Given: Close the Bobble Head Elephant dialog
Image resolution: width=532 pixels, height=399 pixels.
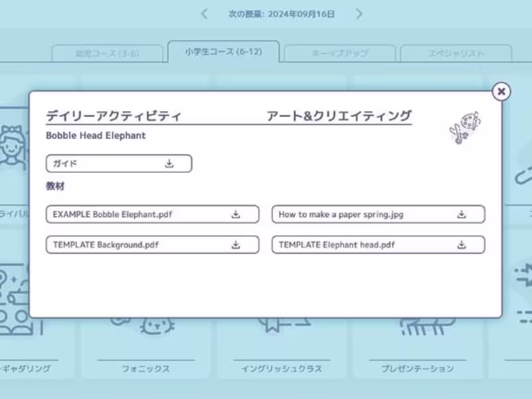Looking at the screenshot, I should click(501, 92).
